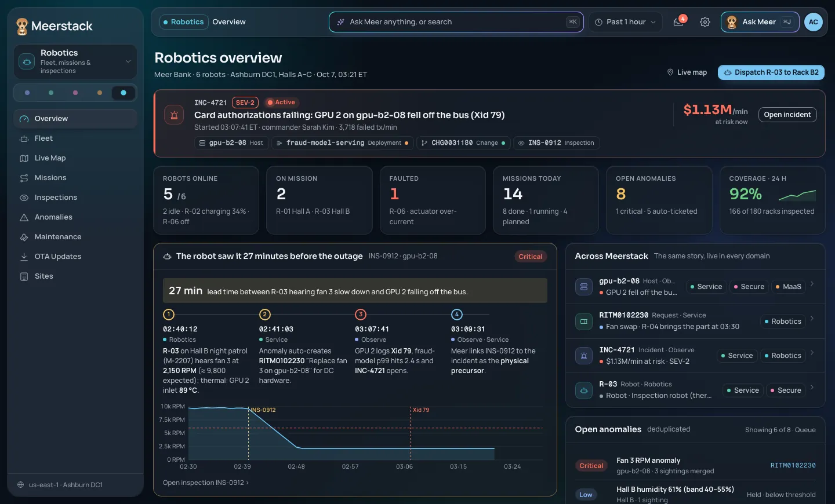Select the blue workspace dot
This screenshot has height=504, width=835.
click(x=27, y=93)
